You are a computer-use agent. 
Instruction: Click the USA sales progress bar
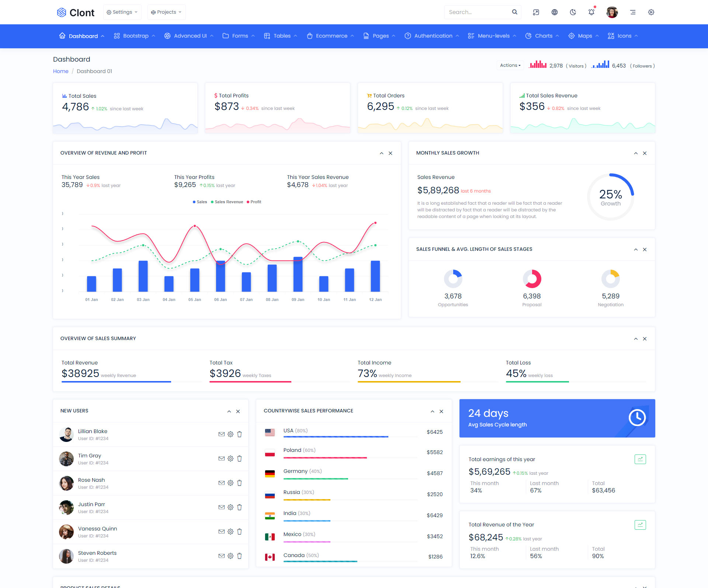(336, 437)
